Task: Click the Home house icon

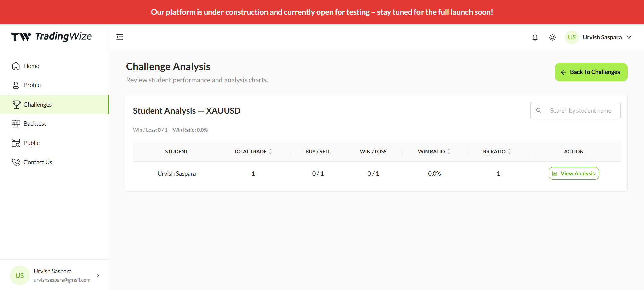Action: pos(16,66)
